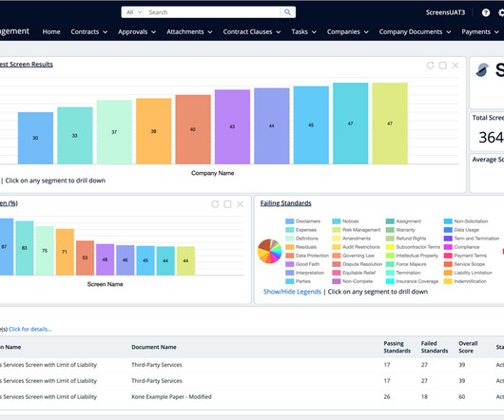Open the Contract Clauses menu
Screen dimensions: 504x420
[252, 31]
